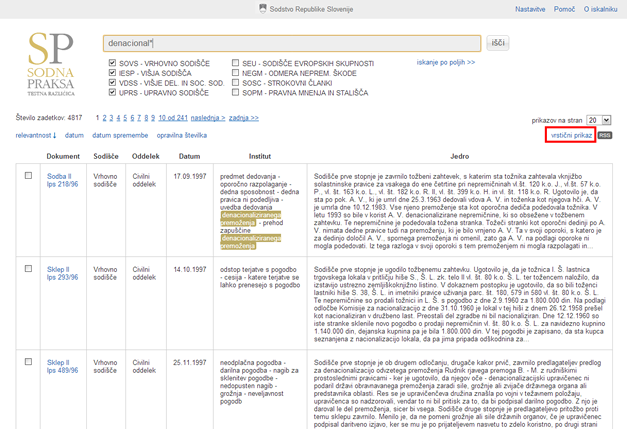Go to results page 3
Screen dimensions: 627x429
(111, 118)
